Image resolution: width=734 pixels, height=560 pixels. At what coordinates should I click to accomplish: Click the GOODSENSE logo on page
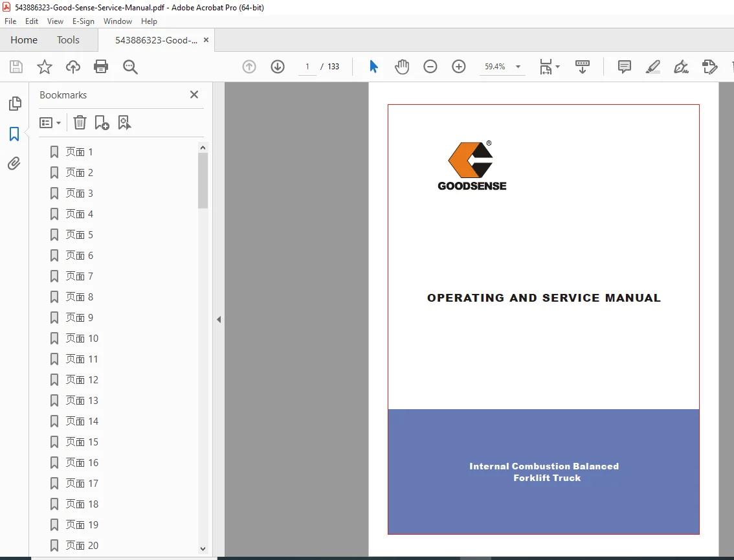tap(472, 165)
